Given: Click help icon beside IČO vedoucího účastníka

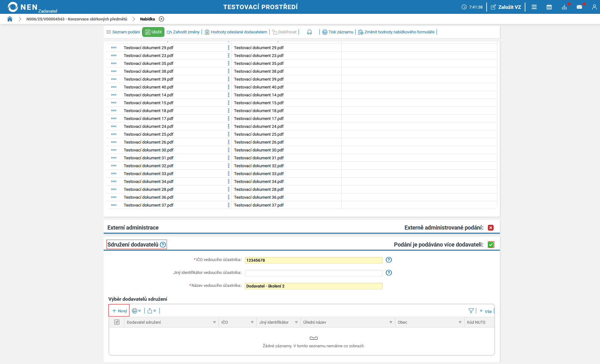Looking at the screenshot, I should (x=389, y=260).
